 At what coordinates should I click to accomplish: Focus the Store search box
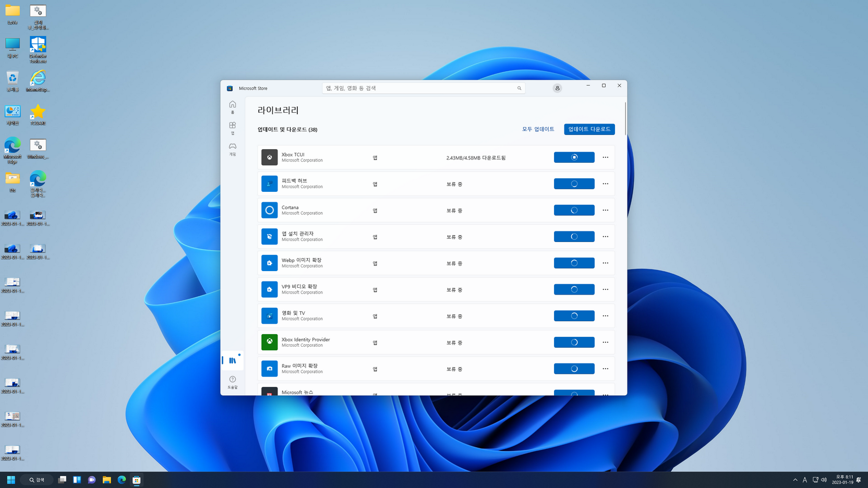tap(423, 88)
